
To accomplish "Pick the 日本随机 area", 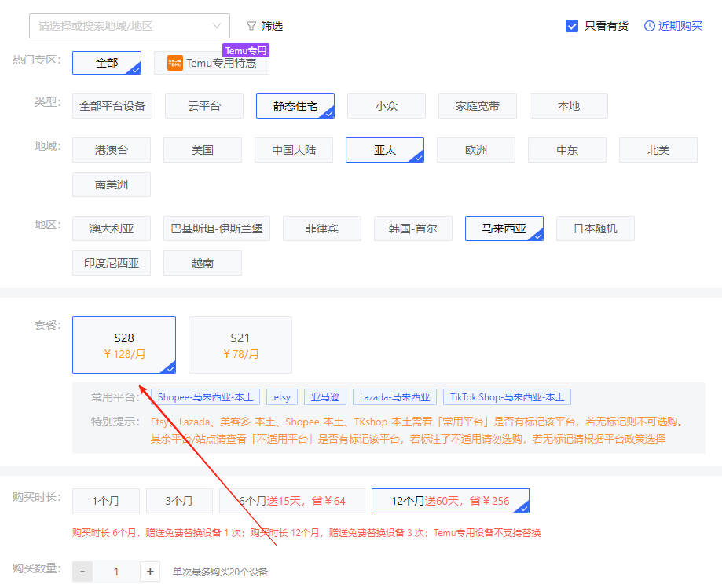I will pyautogui.click(x=596, y=228).
